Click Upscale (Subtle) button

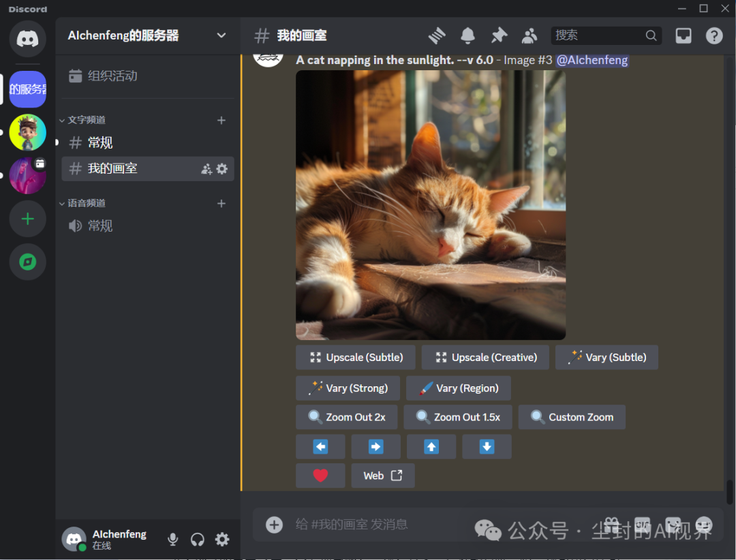pos(356,357)
